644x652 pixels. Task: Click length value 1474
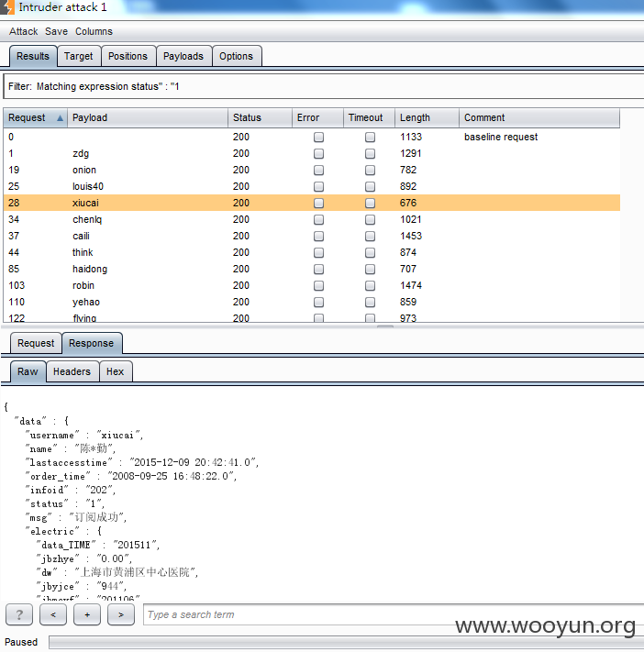(411, 286)
